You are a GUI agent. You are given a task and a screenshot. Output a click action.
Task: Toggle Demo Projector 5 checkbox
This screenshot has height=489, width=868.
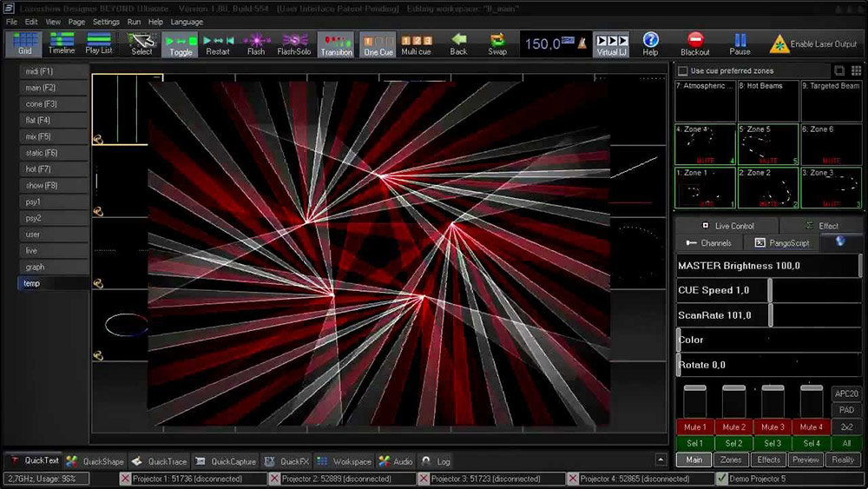click(x=722, y=479)
